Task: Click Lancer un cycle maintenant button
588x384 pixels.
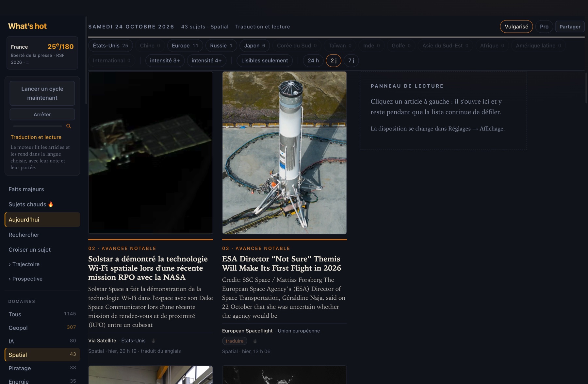Action: coord(42,93)
